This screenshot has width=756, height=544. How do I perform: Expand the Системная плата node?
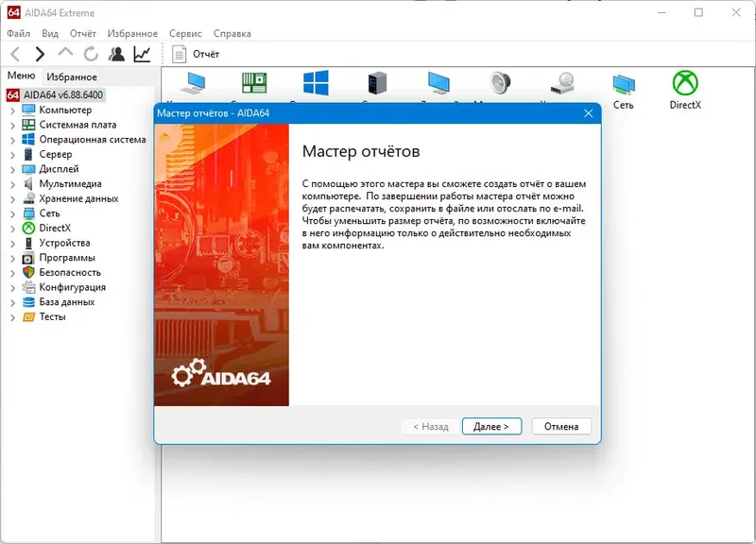coord(12,126)
